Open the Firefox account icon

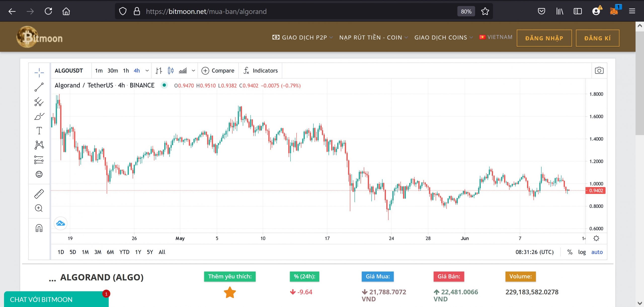click(x=596, y=11)
